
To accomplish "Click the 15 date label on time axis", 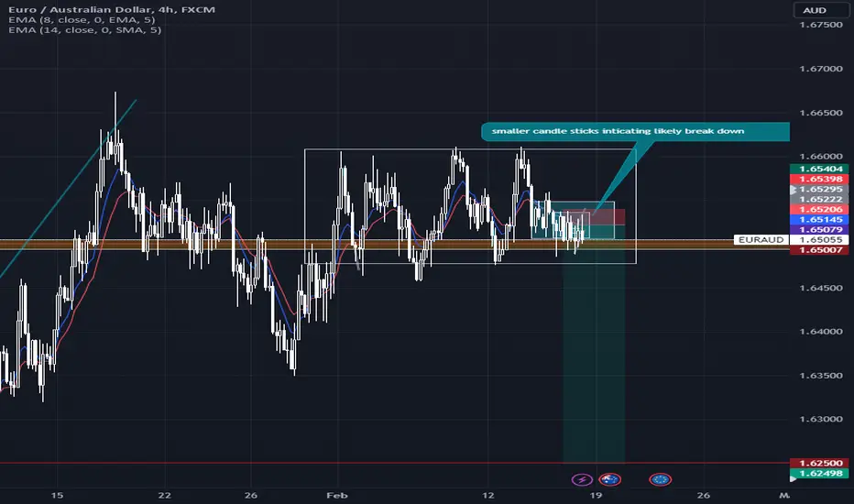I will pos(57,495).
